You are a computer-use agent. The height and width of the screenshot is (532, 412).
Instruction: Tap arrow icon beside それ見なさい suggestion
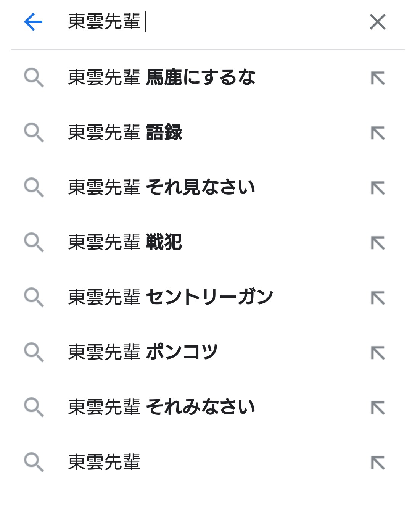click(378, 188)
